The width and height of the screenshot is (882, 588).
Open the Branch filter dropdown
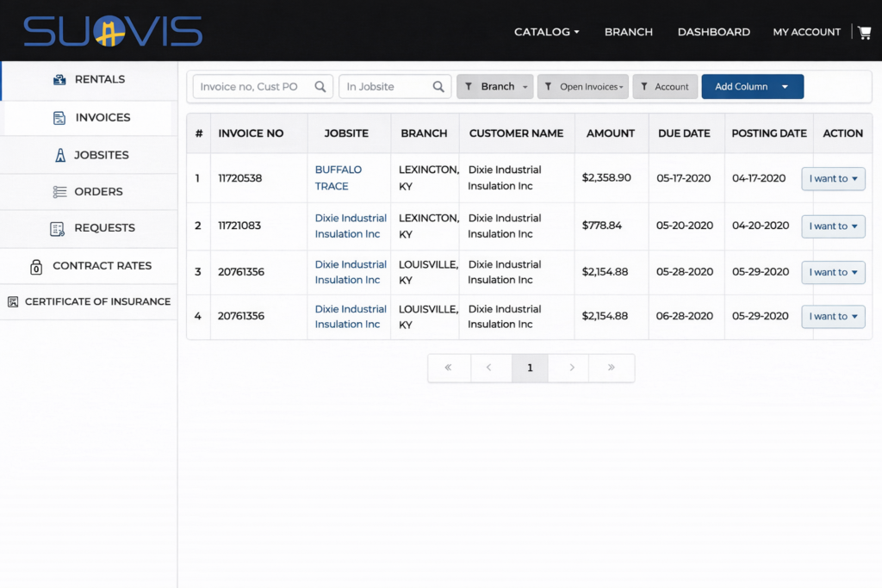tap(494, 86)
